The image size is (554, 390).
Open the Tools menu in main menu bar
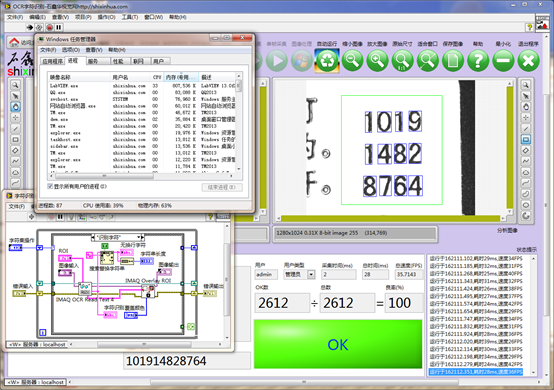[130, 17]
